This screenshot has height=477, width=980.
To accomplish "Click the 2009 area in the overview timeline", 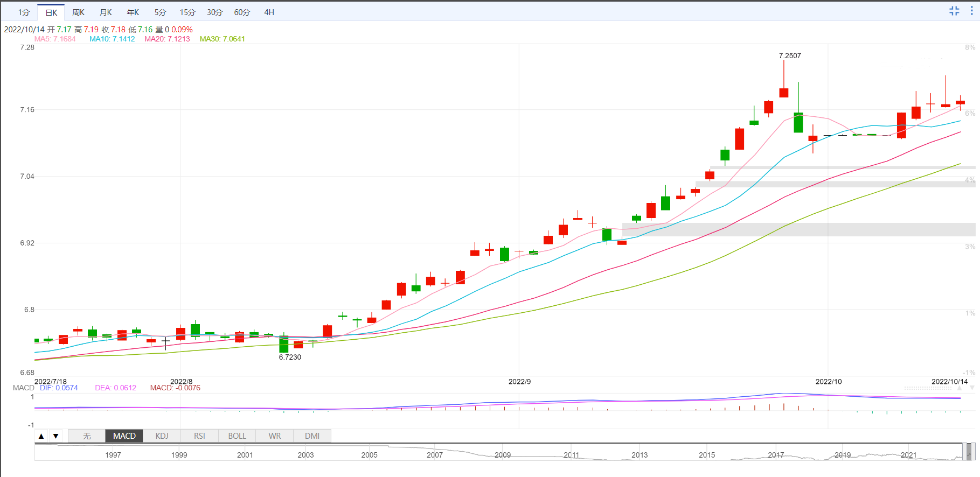I will pos(502,455).
